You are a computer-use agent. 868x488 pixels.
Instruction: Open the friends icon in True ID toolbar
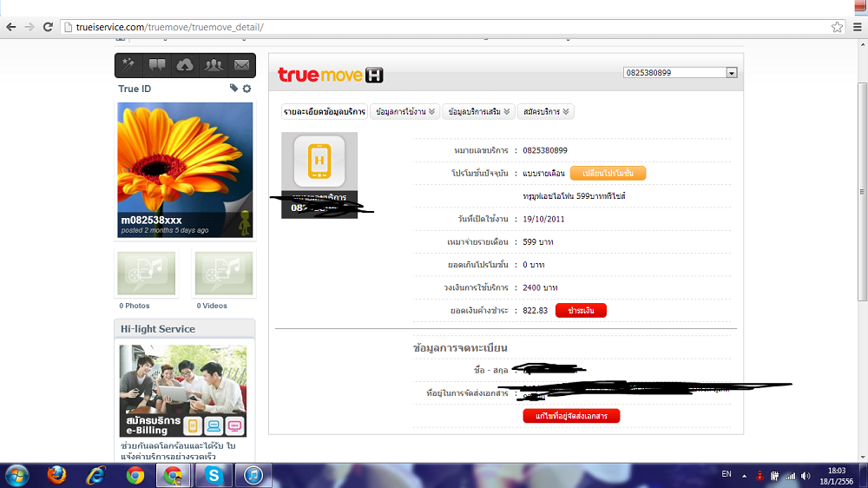point(214,65)
